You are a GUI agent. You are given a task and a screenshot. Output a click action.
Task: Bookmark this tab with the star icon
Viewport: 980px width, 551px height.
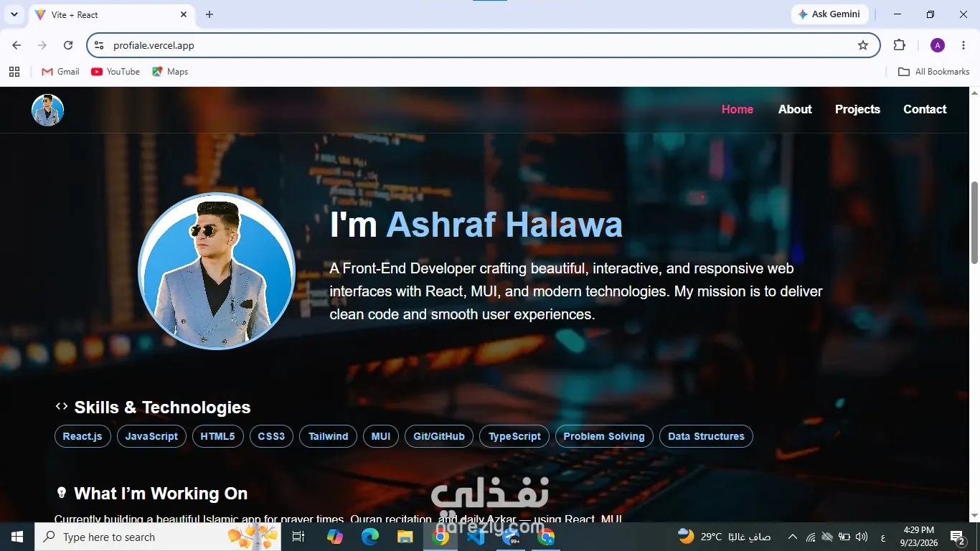click(863, 45)
